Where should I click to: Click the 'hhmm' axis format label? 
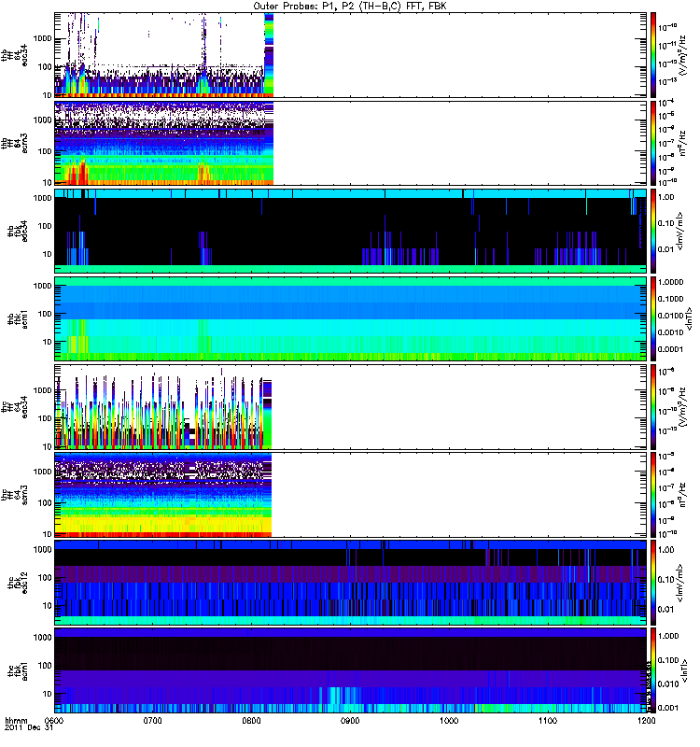pos(16,720)
